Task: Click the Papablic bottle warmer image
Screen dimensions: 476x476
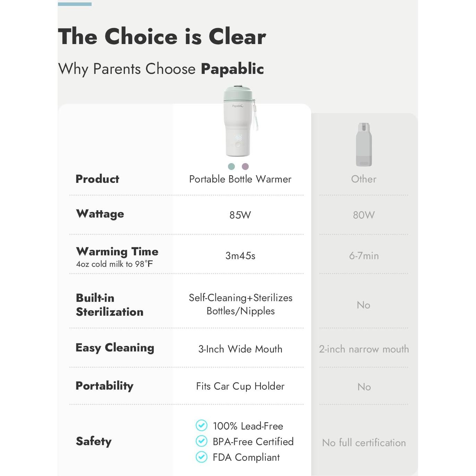Action: pos(239,121)
